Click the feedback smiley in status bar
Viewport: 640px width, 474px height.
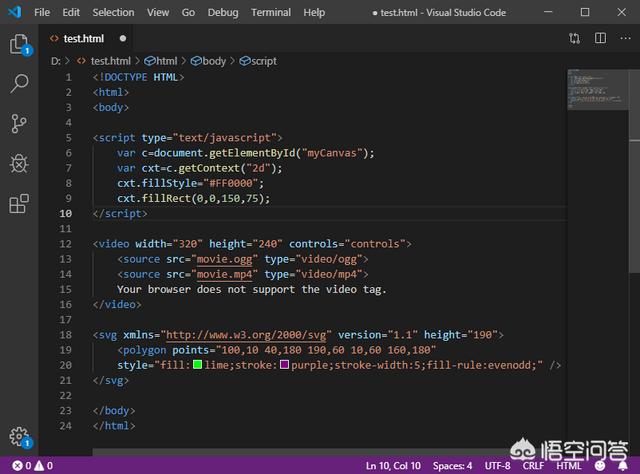coord(600,465)
